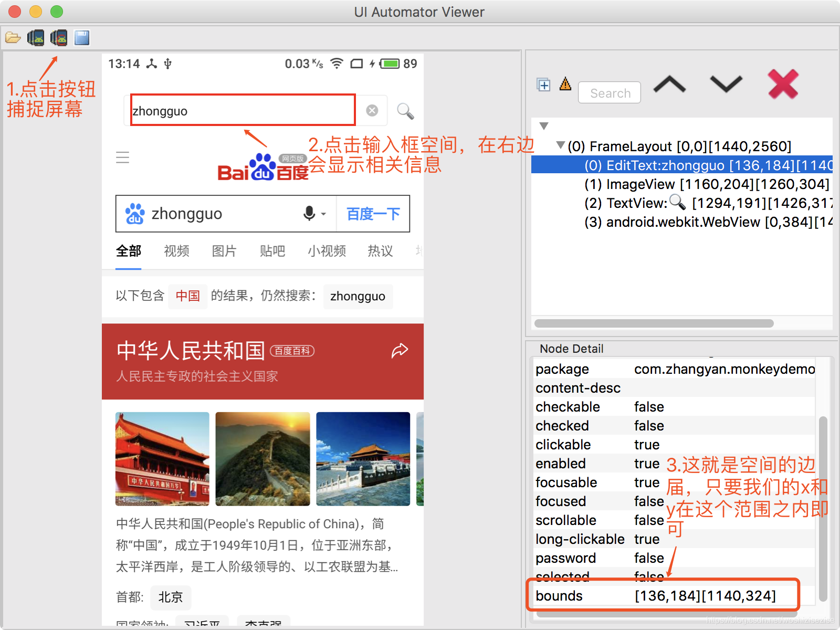This screenshot has height=630, width=840.
Task: Switch to the 全部 tab
Action: [128, 251]
